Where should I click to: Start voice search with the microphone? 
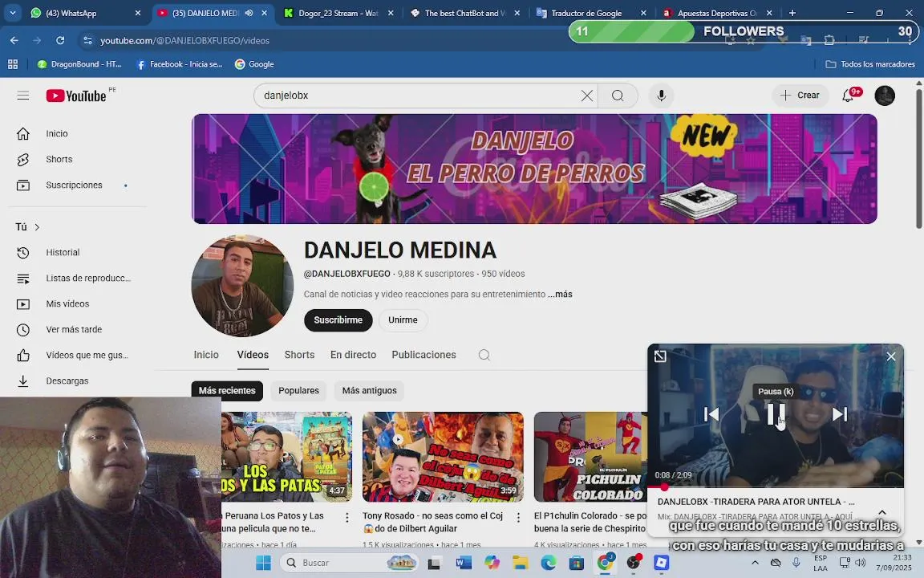click(x=661, y=96)
